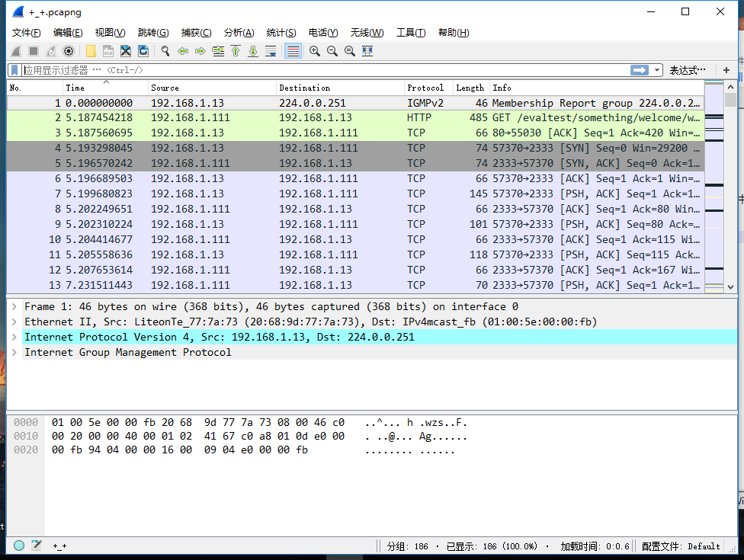This screenshot has height=560, width=744.
Task: Select packet 4 SYN row
Action: [355, 148]
